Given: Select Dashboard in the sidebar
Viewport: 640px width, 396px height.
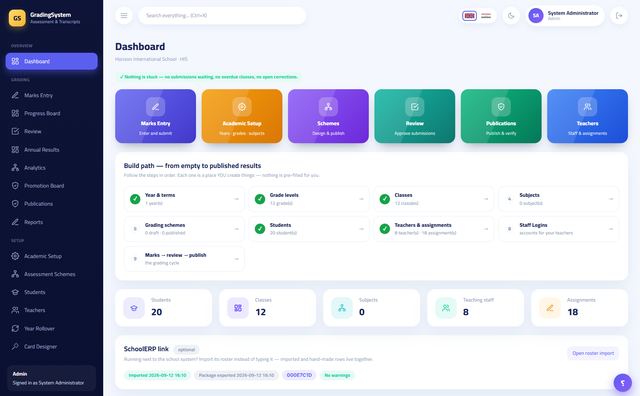Looking at the screenshot, I should pyautogui.click(x=52, y=61).
